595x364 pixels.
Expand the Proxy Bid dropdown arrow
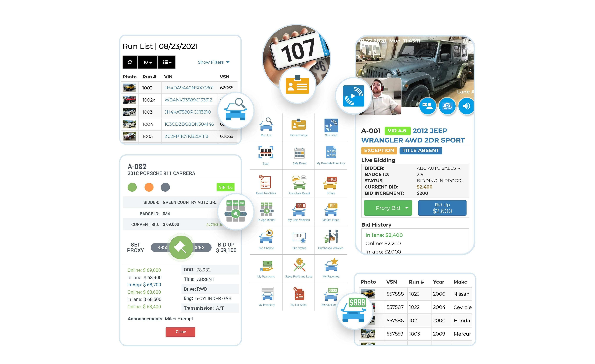406,208
